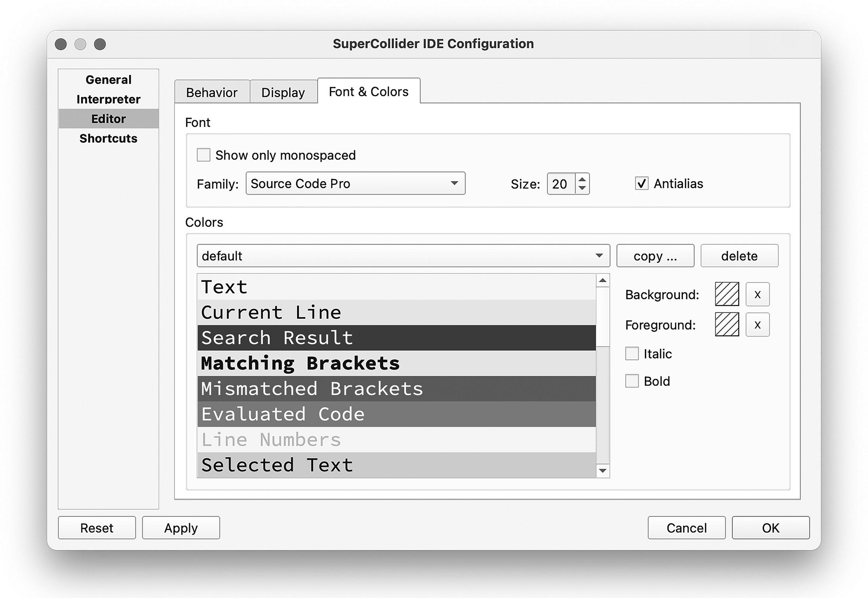This screenshot has height=598, width=868.
Task: Open the font Family dropdown
Action: (355, 184)
